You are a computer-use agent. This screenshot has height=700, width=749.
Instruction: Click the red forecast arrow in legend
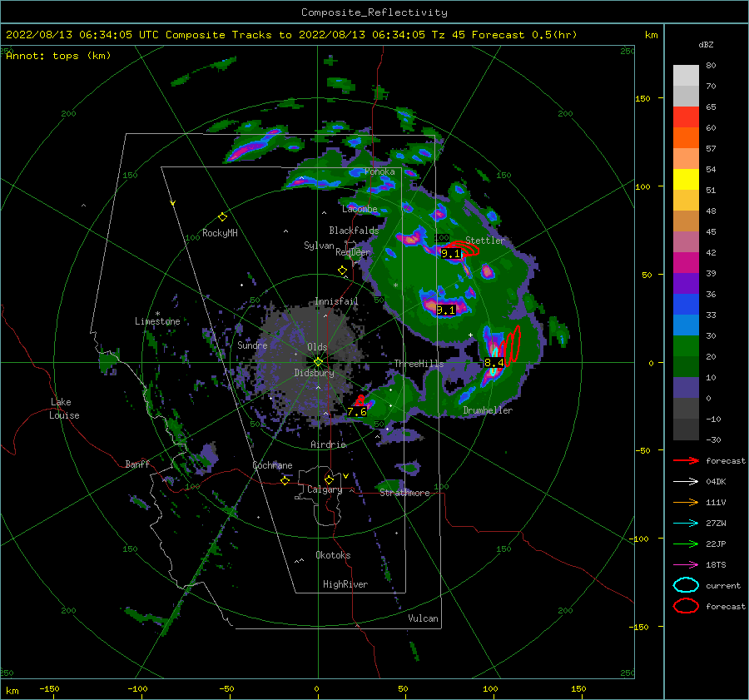tap(686, 460)
